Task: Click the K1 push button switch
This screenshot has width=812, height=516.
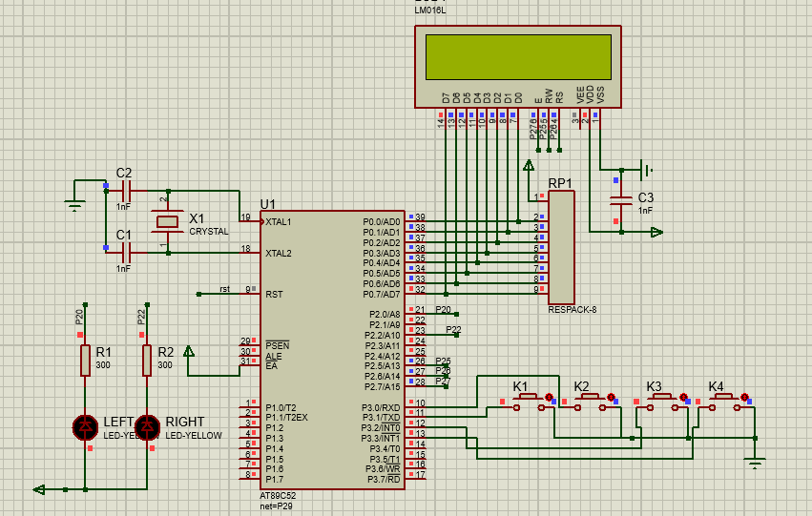Action: (x=529, y=402)
